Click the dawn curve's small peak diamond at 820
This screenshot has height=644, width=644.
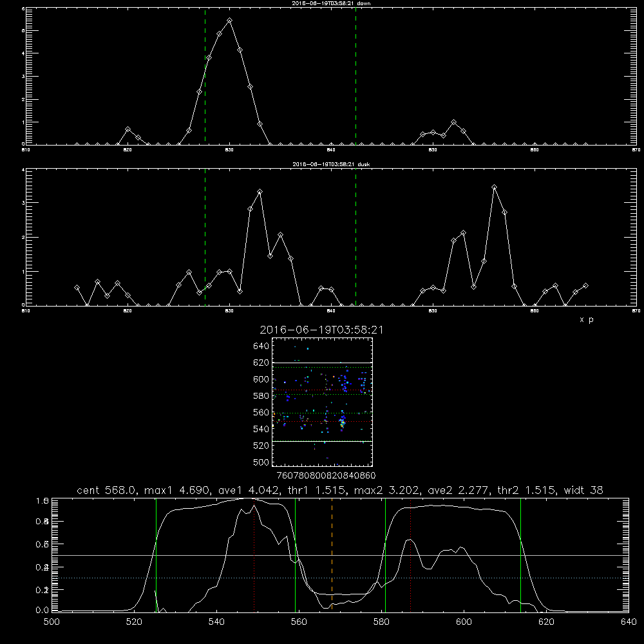[x=128, y=129]
